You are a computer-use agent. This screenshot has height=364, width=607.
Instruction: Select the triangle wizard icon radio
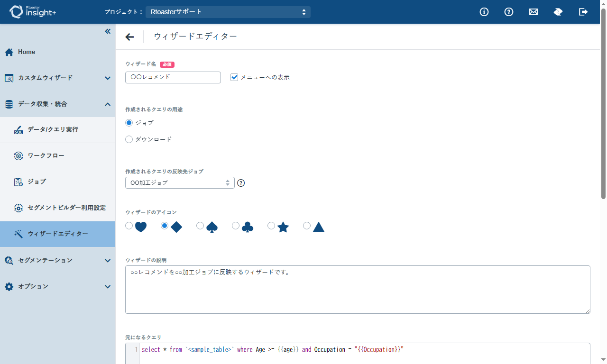click(307, 226)
